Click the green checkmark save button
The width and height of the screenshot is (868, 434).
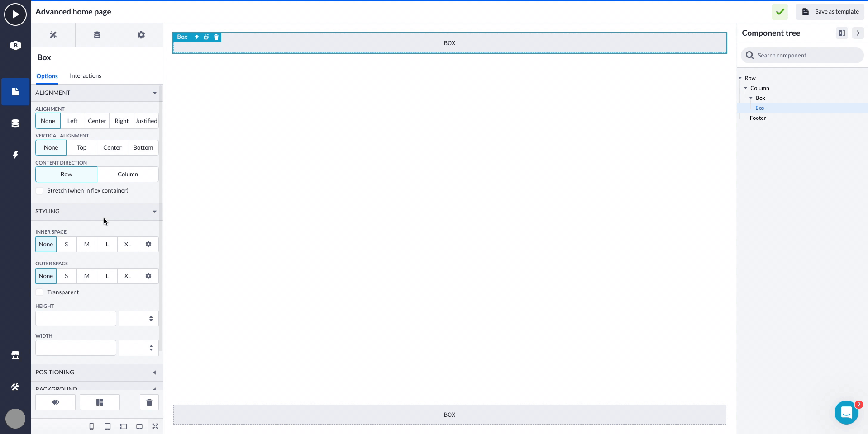pos(780,12)
